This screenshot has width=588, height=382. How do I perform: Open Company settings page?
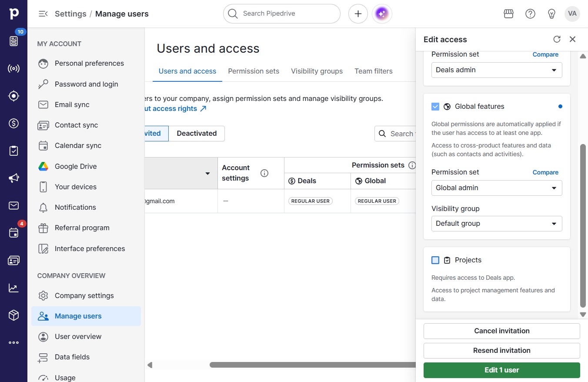click(86, 296)
